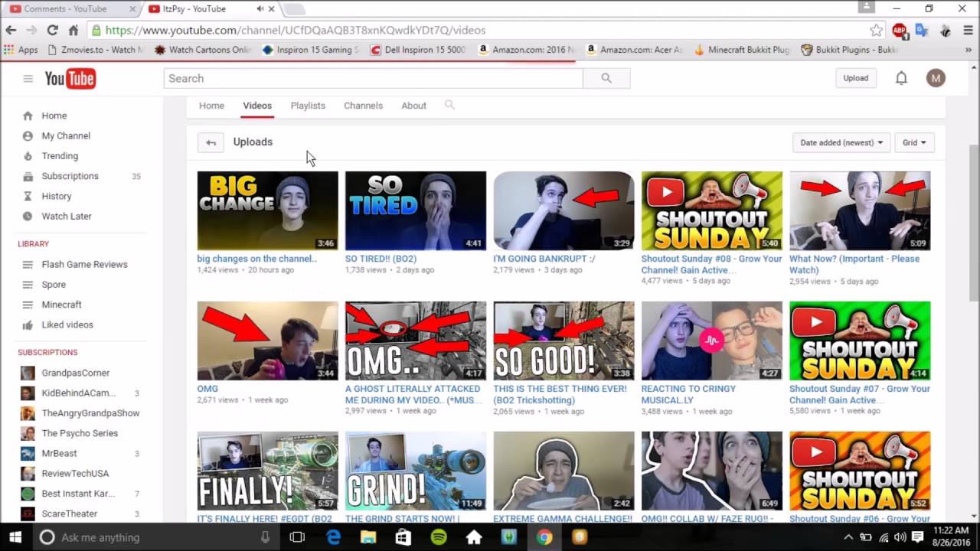This screenshot has width=980, height=551.
Task: Show hidden system tray icons
Action: click(x=848, y=537)
